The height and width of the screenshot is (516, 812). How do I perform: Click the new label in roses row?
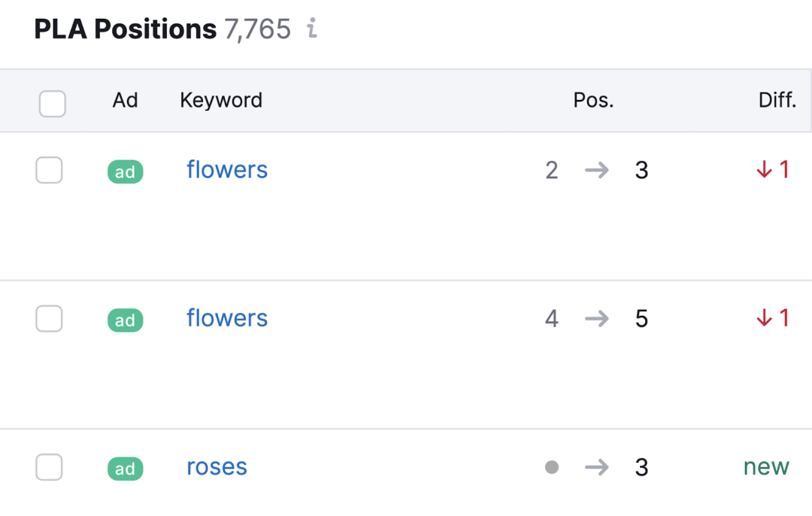(x=766, y=467)
